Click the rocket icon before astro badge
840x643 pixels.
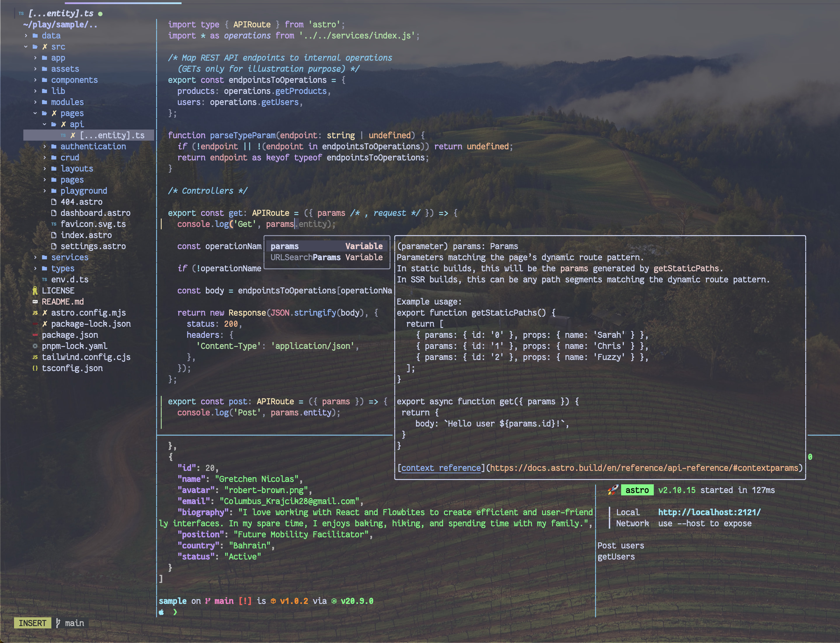tap(613, 490)
